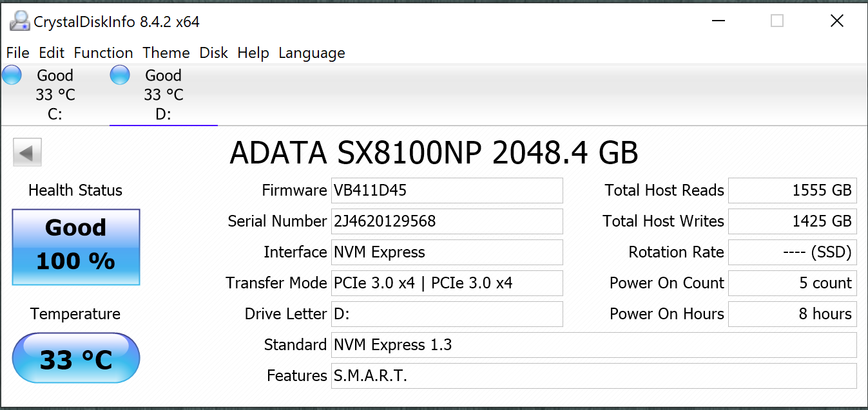
Task: Close the CrystalDiskInfo window
Action: tap(837, 21)
